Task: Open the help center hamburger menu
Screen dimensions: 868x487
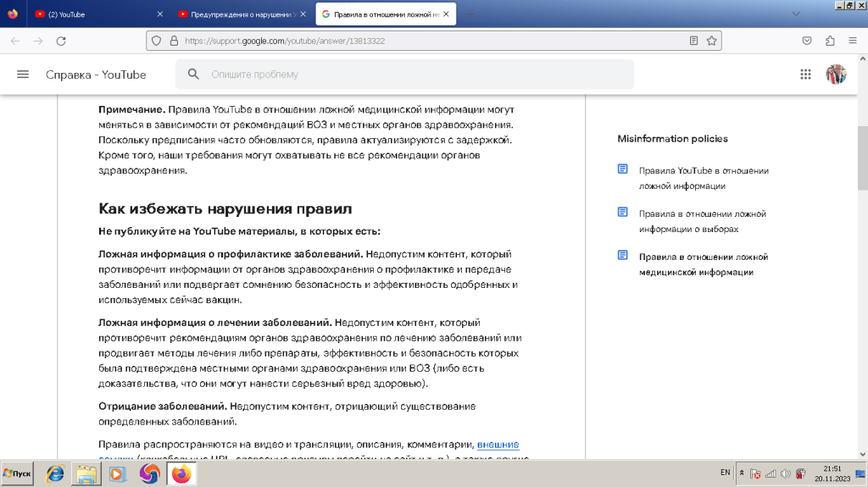Action: coord(23,75)
